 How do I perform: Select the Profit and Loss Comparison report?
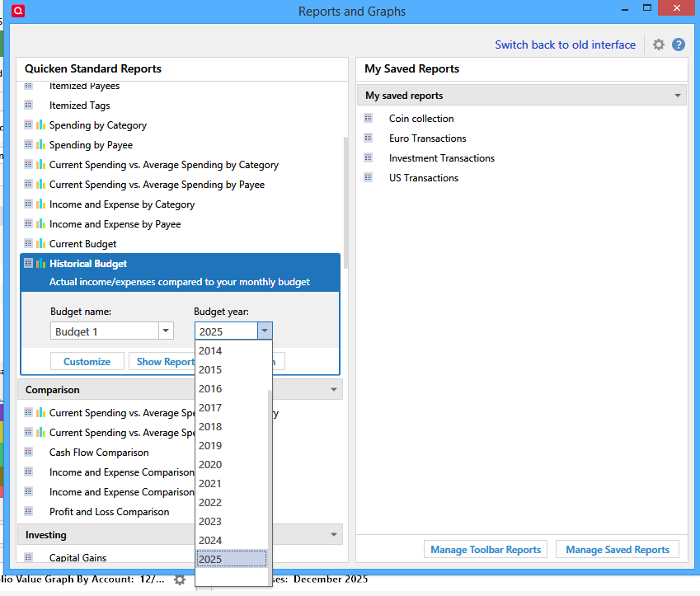click(109, 512)
